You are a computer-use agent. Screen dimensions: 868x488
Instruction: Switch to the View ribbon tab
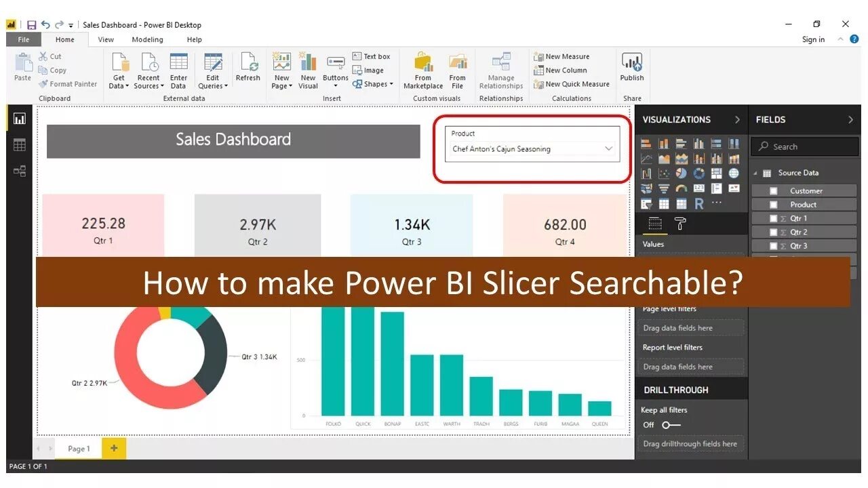(x=106, y=39)
